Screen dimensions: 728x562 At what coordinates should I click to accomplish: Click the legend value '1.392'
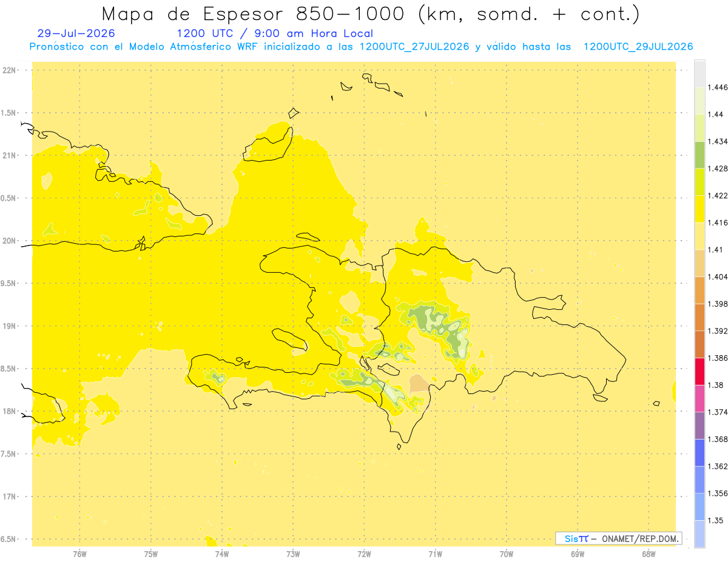coord(718,331)
